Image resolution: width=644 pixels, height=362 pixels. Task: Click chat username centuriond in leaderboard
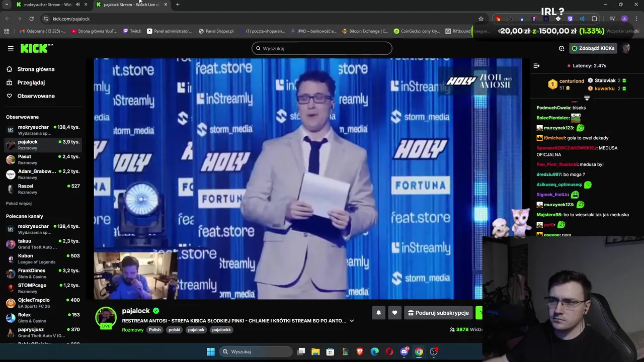point(572,81)
